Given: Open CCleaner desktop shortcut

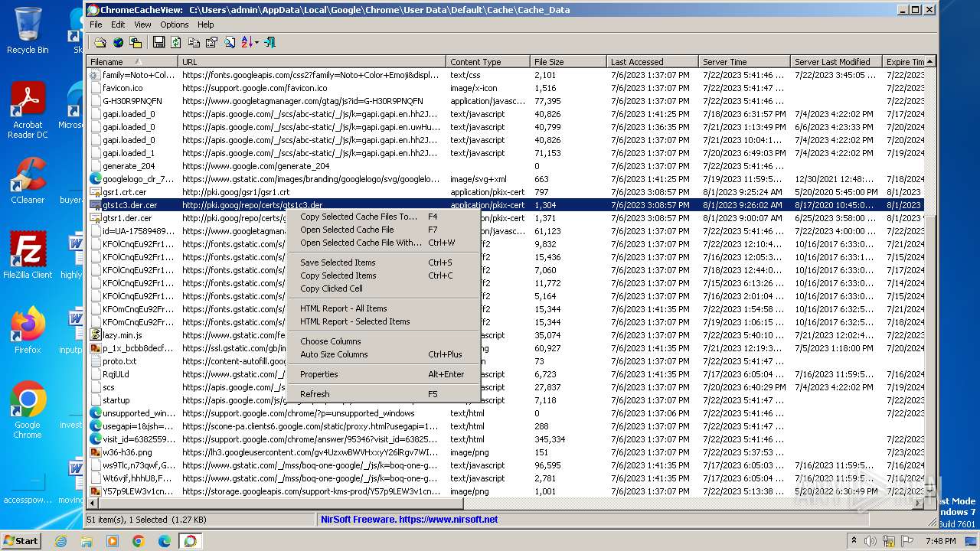Looking at the screenshot, I should click(x=28, y=181).
